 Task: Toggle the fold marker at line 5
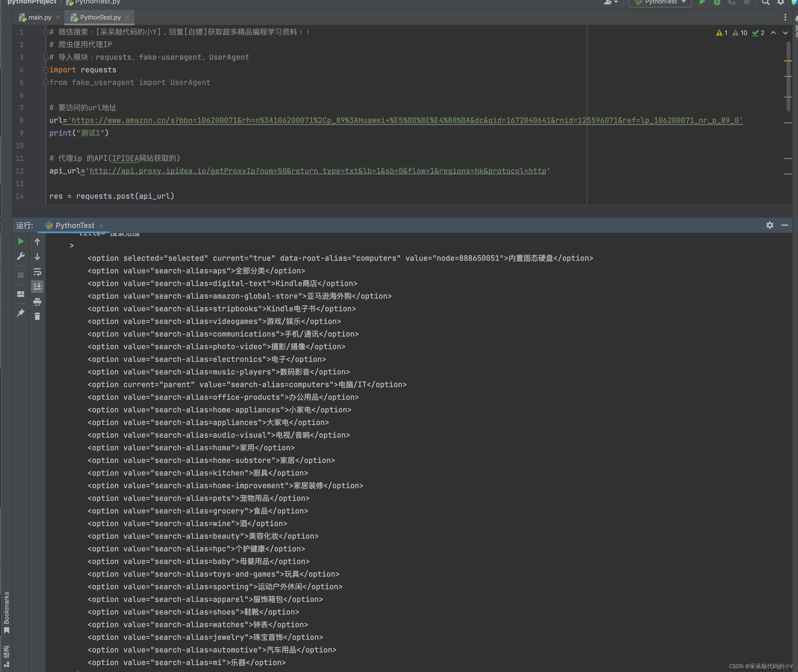[46, 82]
